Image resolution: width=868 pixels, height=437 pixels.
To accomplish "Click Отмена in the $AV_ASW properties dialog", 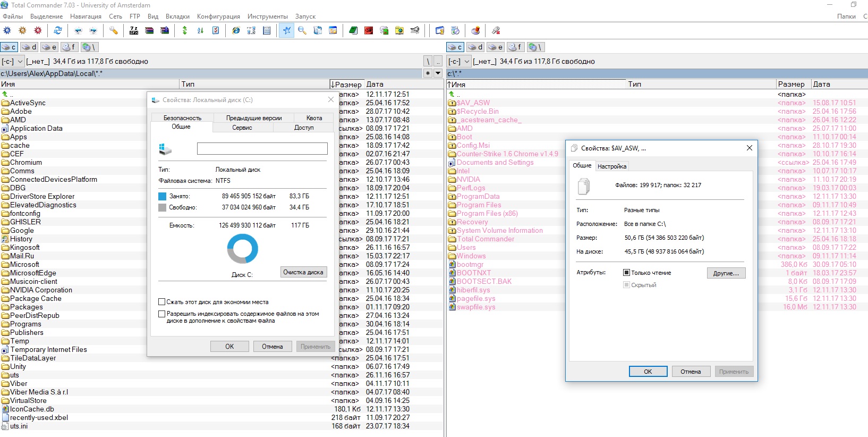I will pyautogui.click(x=691, y=372).
